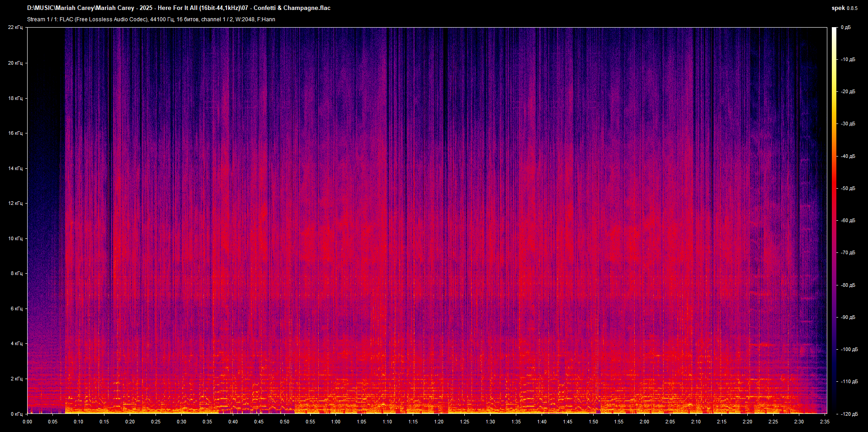Select the '8 кГц' frequency axis label
The image size is (868, 432).
pos(17,273)
